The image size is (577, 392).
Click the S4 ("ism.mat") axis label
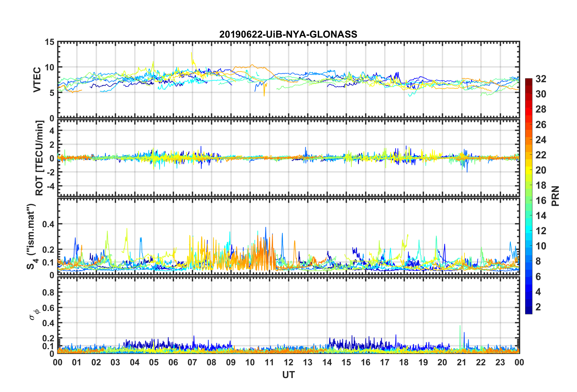coord(31,236)
